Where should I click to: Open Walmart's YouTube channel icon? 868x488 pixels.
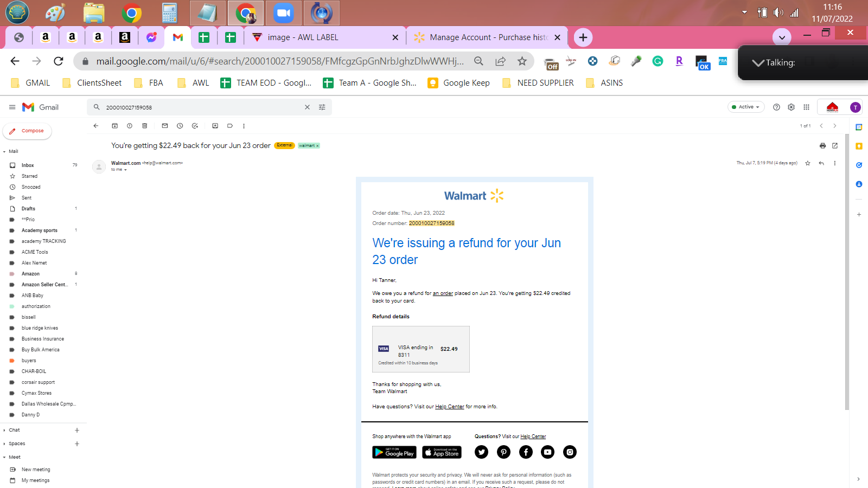(x=548, y=452)
